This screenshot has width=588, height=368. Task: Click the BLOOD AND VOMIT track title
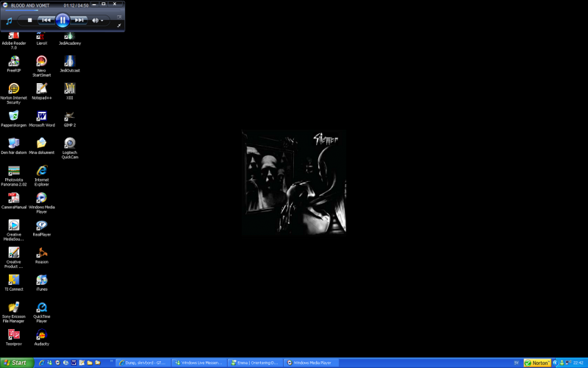pyautogui.click(x=30, y=5)
